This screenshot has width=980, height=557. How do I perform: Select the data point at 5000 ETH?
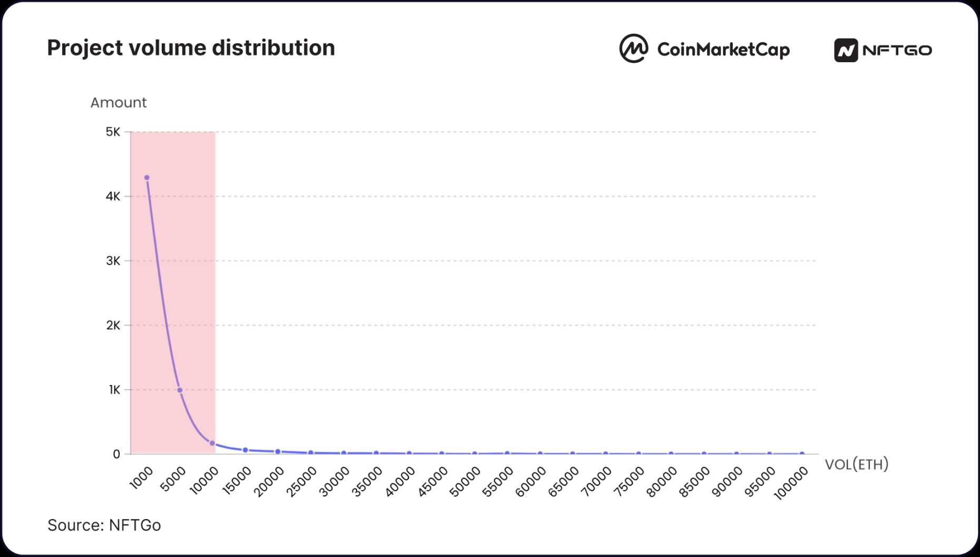(180, 390)
